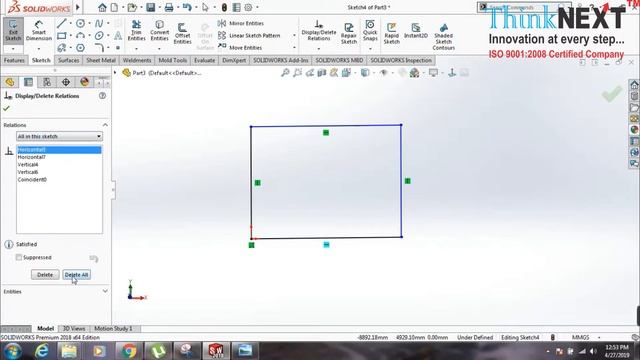Switch to the Mold Tools tab
This screenshot has width=640, height=360.
click(173, 60)
